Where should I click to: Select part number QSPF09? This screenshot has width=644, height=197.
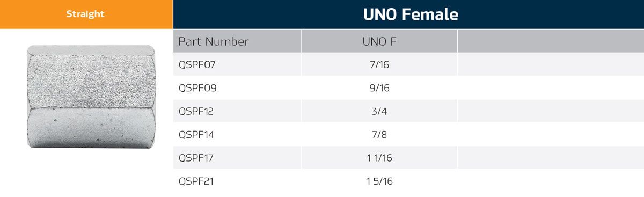click(197, 88)
